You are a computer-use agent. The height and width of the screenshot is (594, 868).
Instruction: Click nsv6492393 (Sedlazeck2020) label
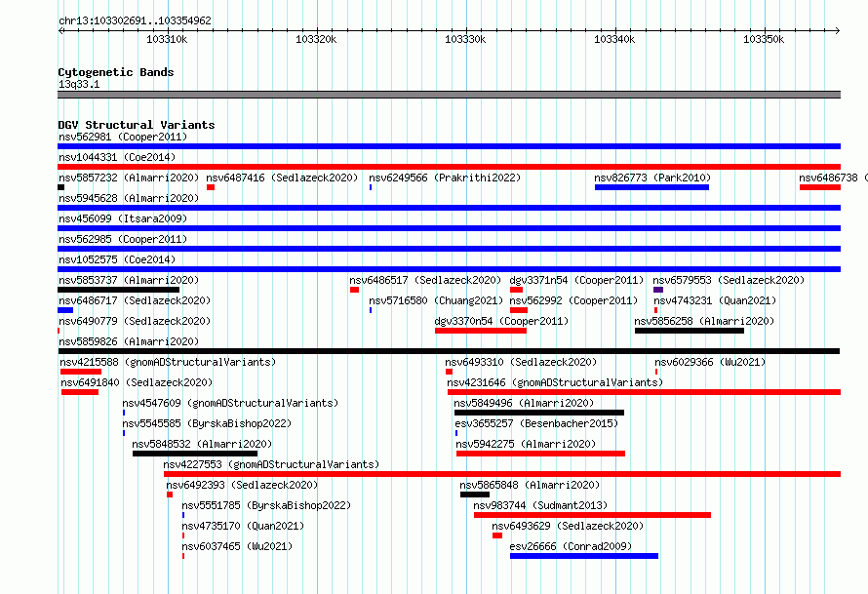coord(242,485)
